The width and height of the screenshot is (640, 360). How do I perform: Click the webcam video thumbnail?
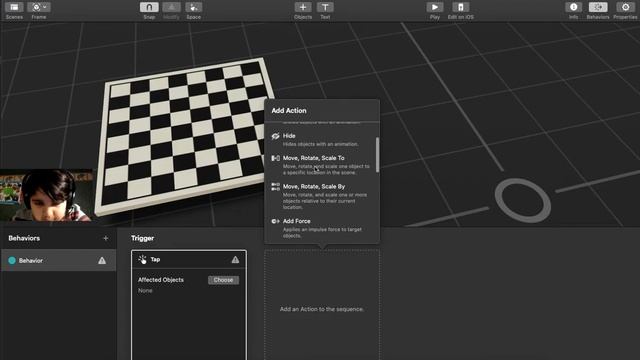(x=47, y=196)
